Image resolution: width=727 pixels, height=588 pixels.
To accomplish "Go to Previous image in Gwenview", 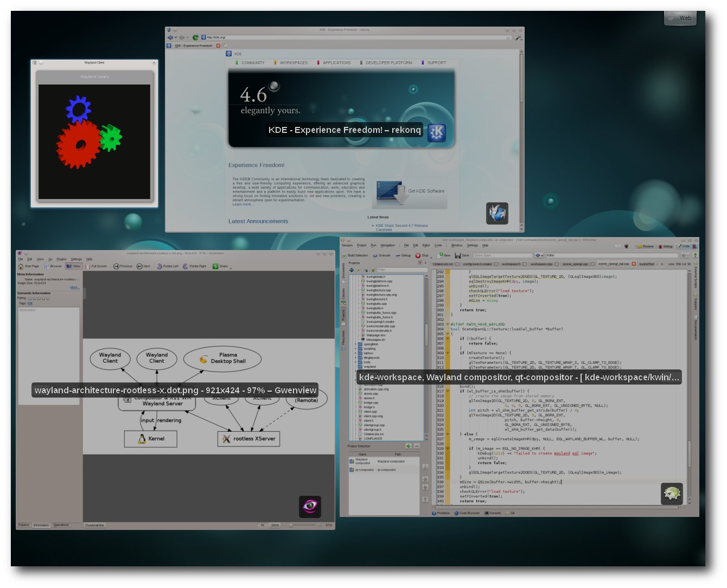I will point(123,266).
